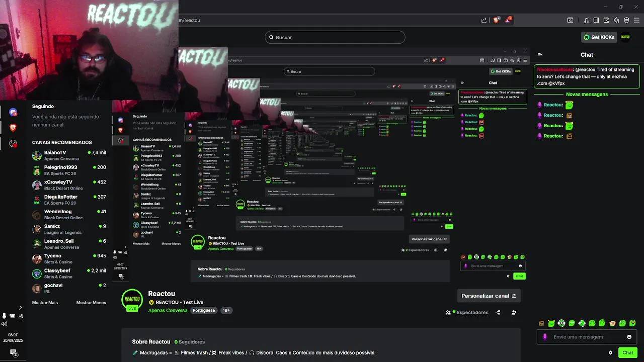Click the 18+ tag
The height and width of the screenshot is (362, 644).
pyautogui.click(x=226, y=310)
